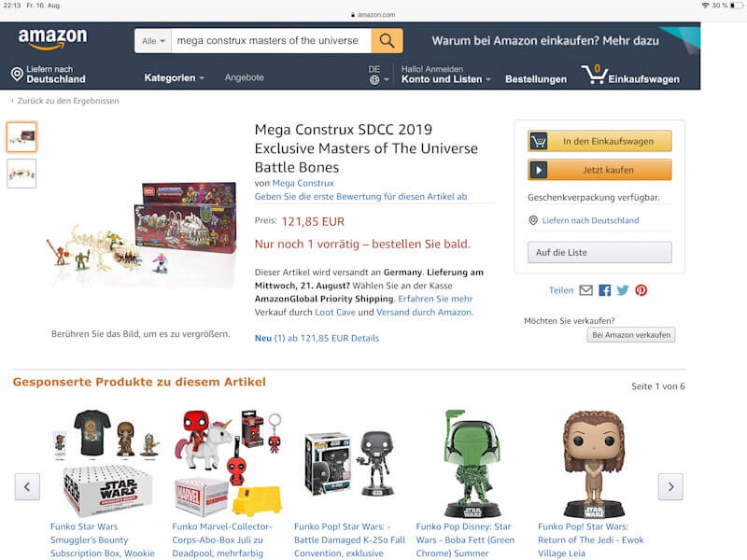The width and height of the screenshot is (747, 560).
Task: Share the product on Twitter
Action: (623, 290)
